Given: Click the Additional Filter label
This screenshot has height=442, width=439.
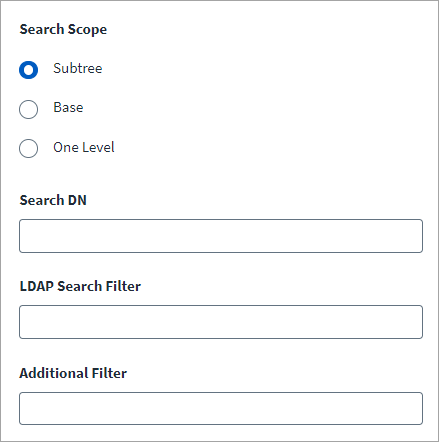Looking at the screenshot, I should point(73,373).
